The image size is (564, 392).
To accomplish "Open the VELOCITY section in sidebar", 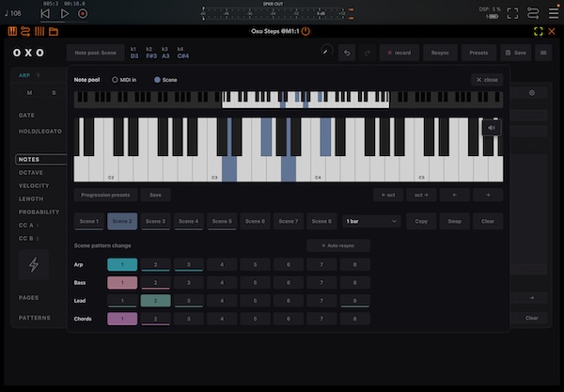I will [34, 185].
